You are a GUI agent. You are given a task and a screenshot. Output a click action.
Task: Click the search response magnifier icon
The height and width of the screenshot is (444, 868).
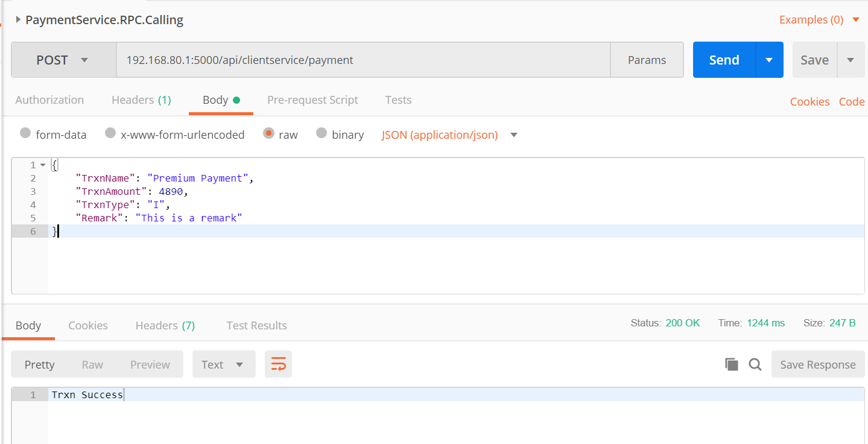pos(755,364)
